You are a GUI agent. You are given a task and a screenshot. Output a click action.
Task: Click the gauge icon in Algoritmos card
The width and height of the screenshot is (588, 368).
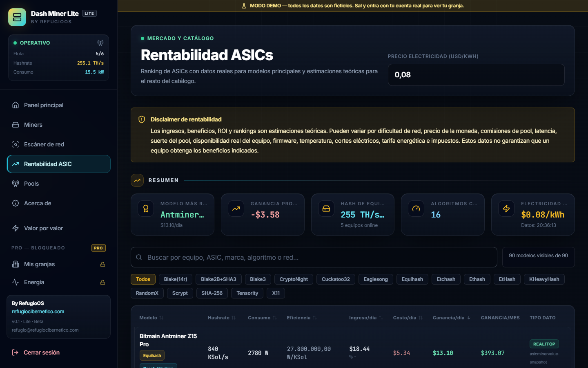[x=416, y=209]
